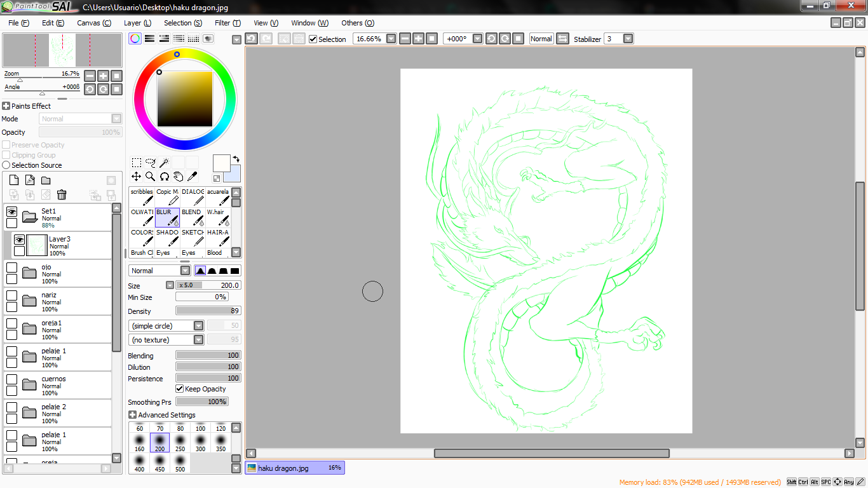Adjust the brush Density slider
Image resolution: width=868 pixels, height=488 pixels.
click(x=208, y=311)
